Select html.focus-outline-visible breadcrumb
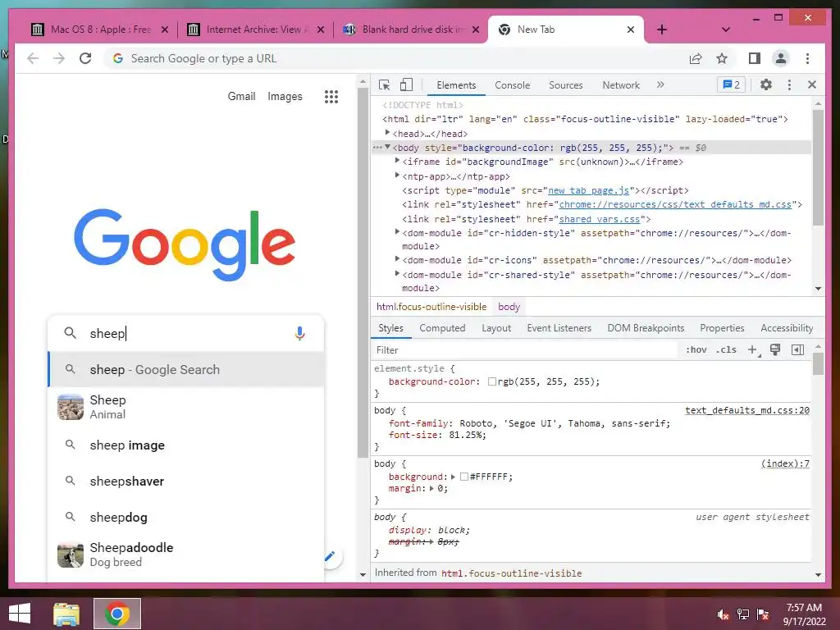This screenshot has width=840, height=630. [x=431, y=307]
